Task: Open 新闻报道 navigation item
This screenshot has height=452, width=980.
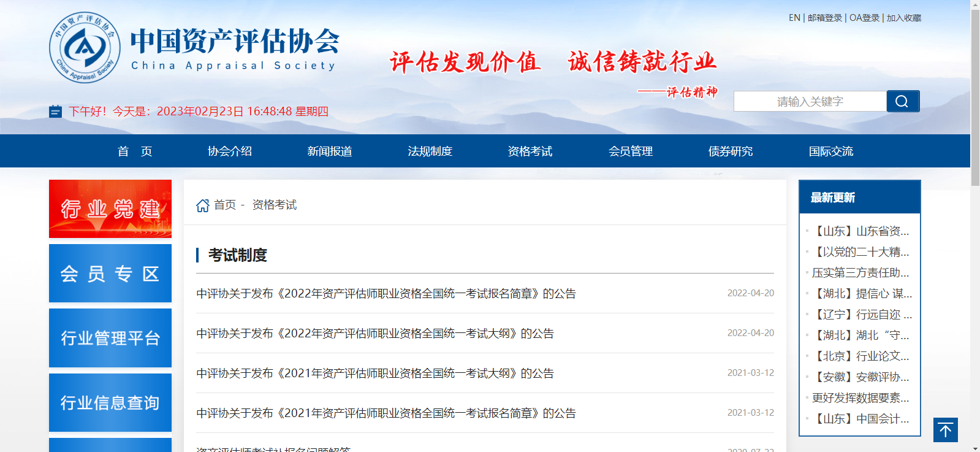Action: [x=330, y=151]
